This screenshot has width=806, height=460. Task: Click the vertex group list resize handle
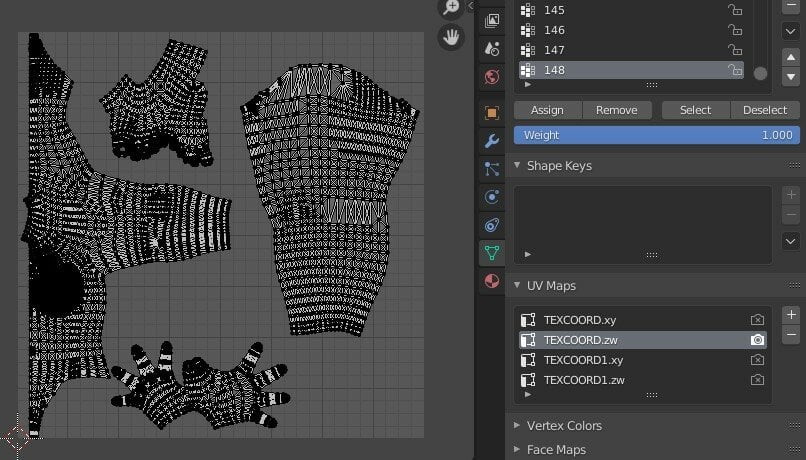652,85
